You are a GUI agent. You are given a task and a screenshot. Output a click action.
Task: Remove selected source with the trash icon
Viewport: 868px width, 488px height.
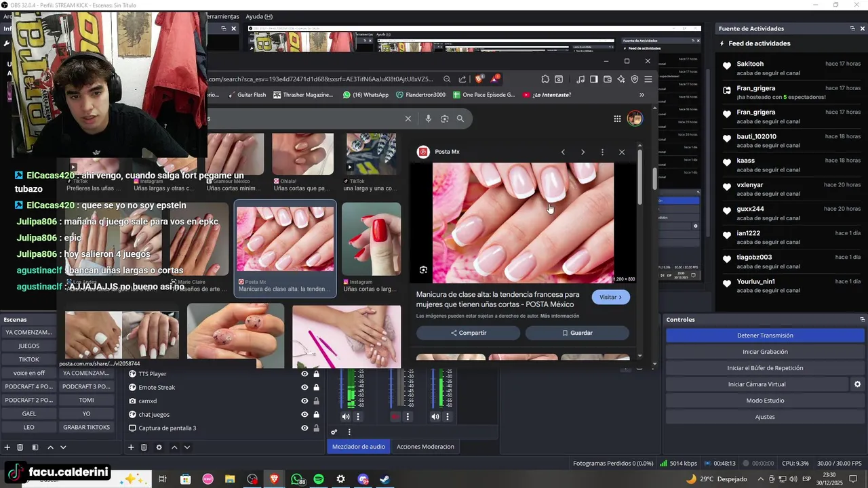tap(144, 447)
